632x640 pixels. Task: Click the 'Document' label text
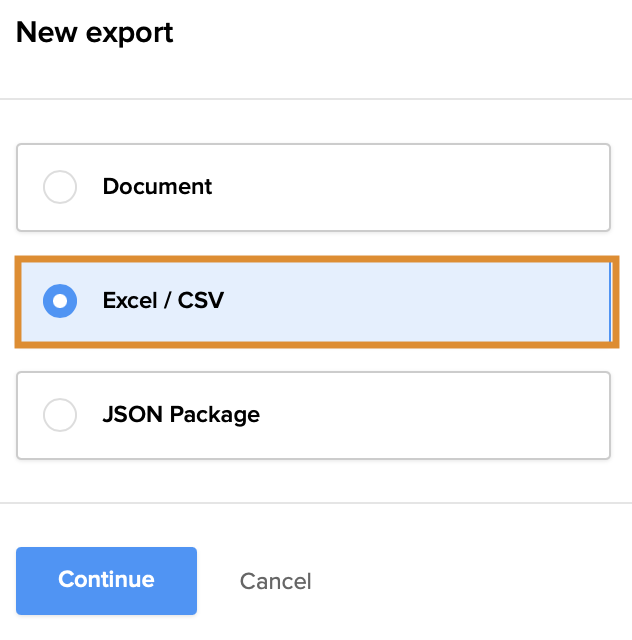[157, 187]
